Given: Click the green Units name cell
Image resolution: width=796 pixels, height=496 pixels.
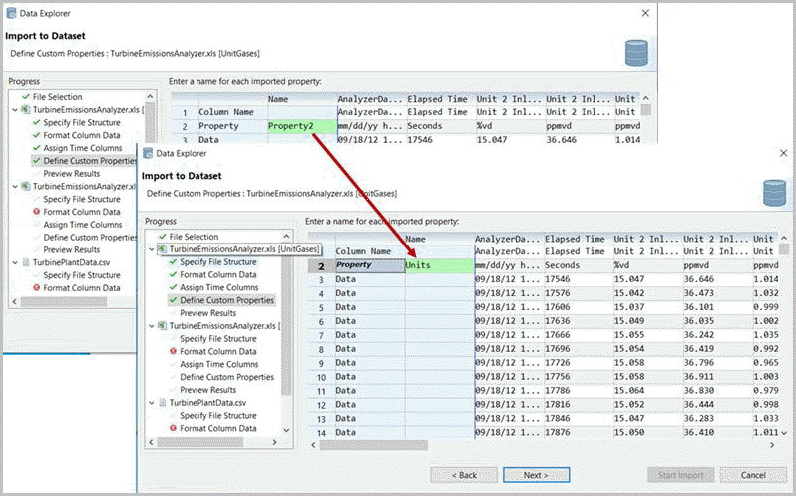Looking at the screenshot, I should coord(438,266).
